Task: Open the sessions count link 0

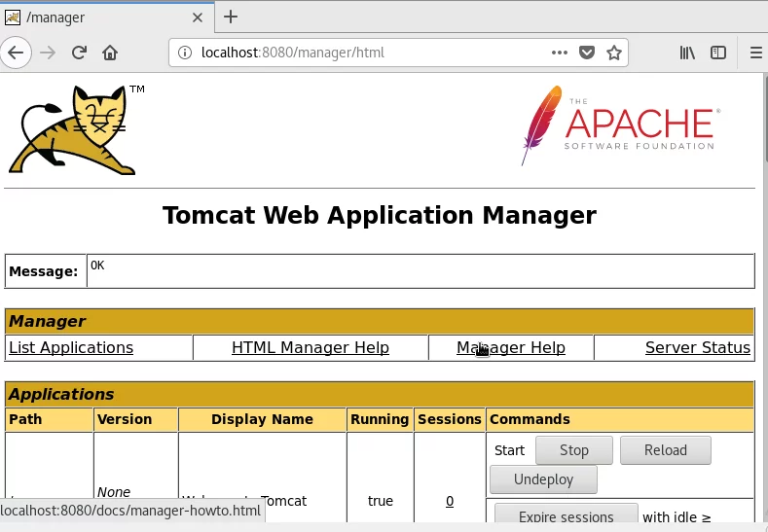Action: click(x=450, y=501)
